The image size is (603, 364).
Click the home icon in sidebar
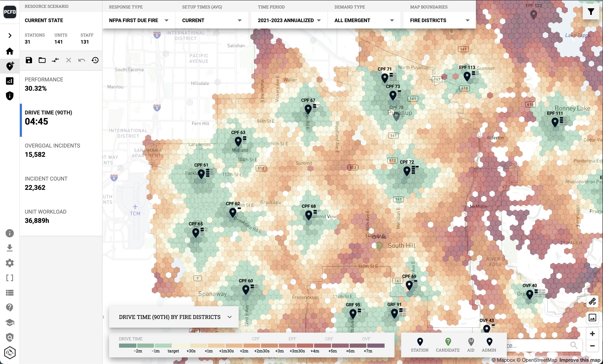pos(10,51)
